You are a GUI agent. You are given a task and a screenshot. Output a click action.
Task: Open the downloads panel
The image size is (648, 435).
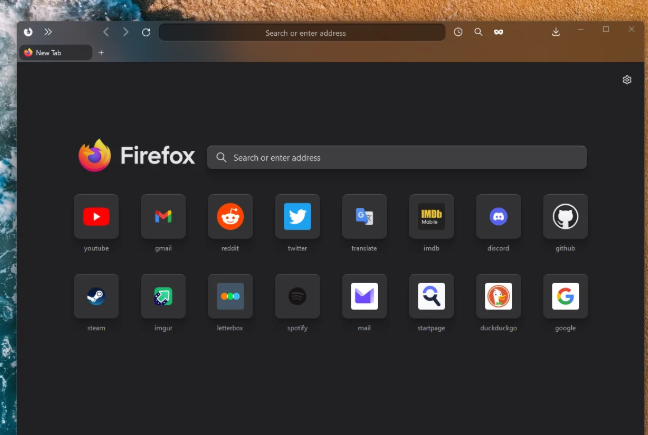click(x=556, y=32)
